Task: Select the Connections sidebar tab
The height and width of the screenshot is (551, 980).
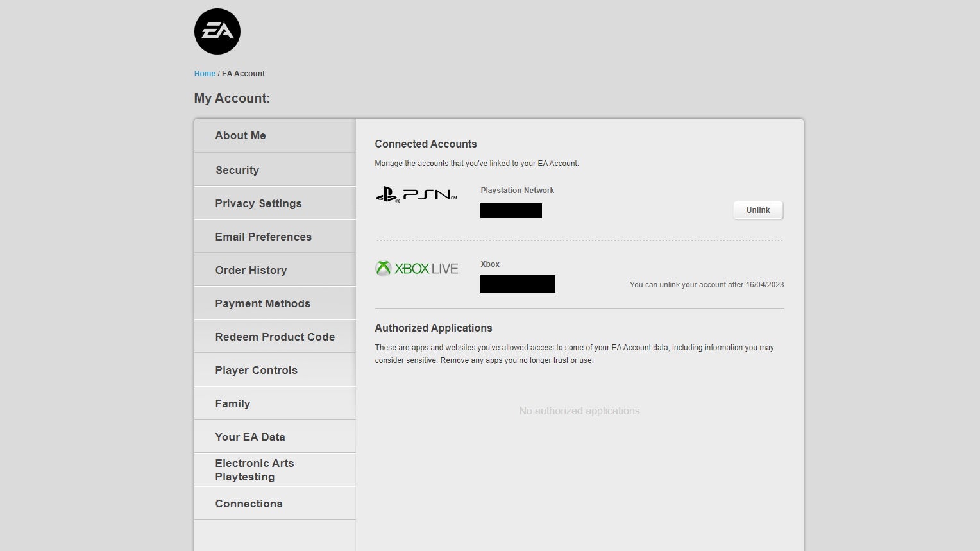Action: [x=249, y=504]
